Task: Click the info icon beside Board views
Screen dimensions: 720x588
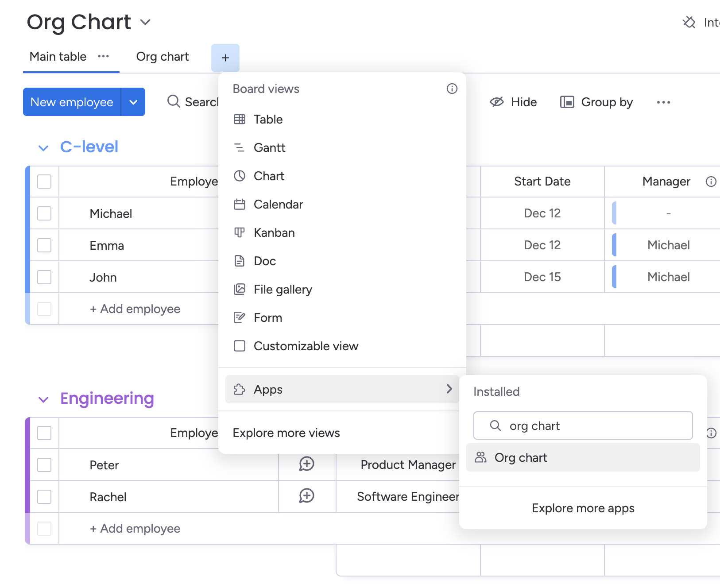Action: tap(452, 89)
